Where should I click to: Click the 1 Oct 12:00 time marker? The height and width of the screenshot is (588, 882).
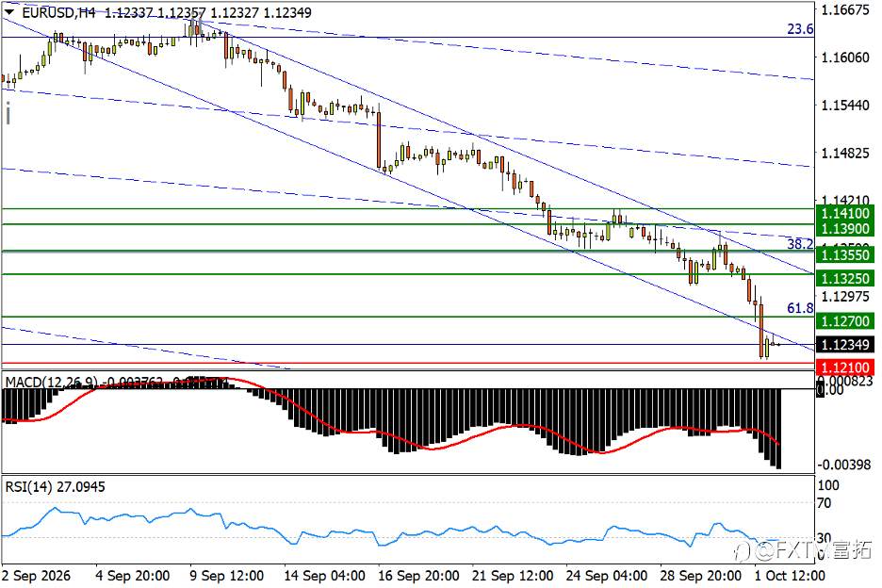[790, 576]
